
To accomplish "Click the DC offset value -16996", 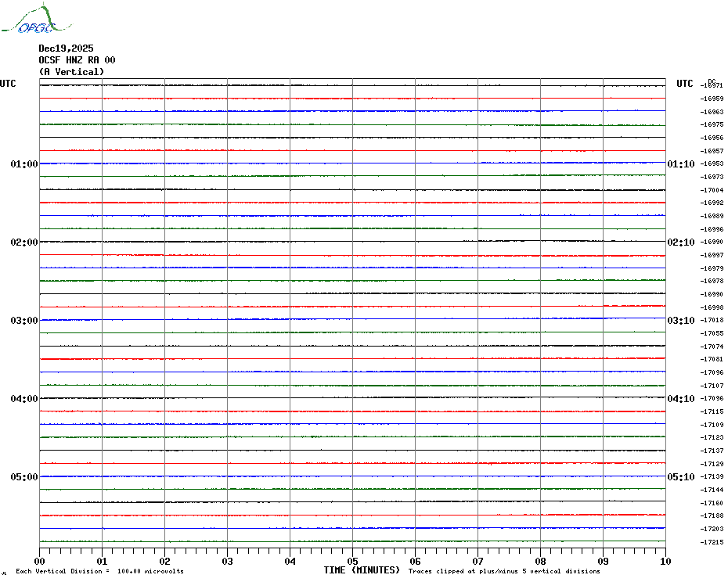I will pos(712,229).
